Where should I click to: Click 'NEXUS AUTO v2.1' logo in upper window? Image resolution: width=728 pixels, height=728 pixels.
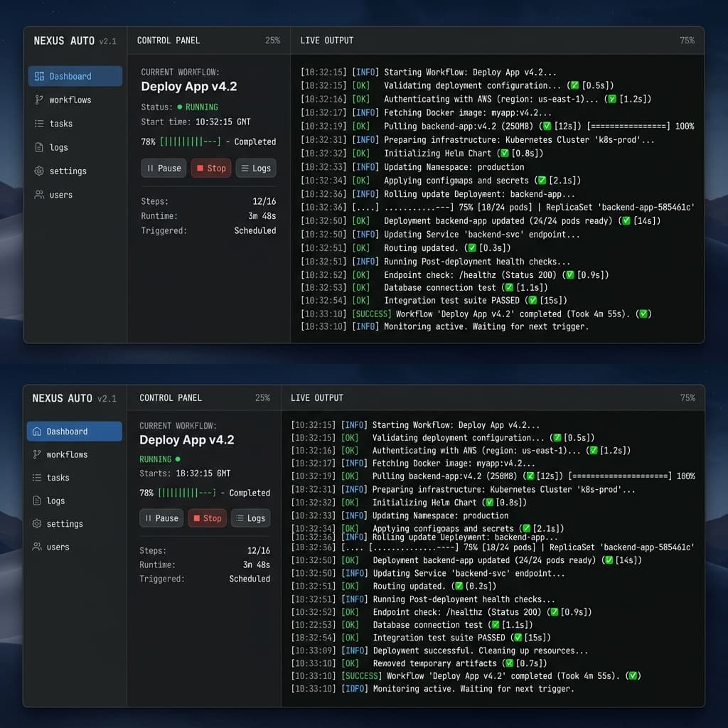click(x=75, y=41)
